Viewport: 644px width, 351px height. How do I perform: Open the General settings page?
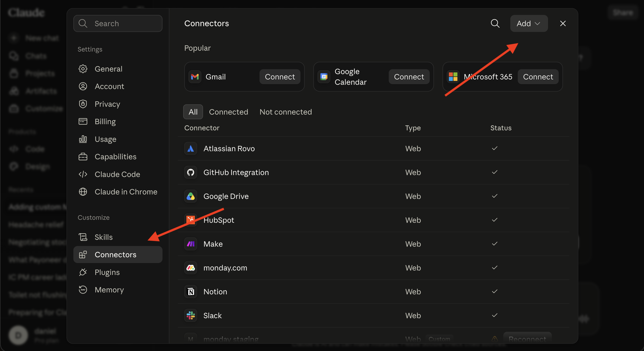(118, 69)
